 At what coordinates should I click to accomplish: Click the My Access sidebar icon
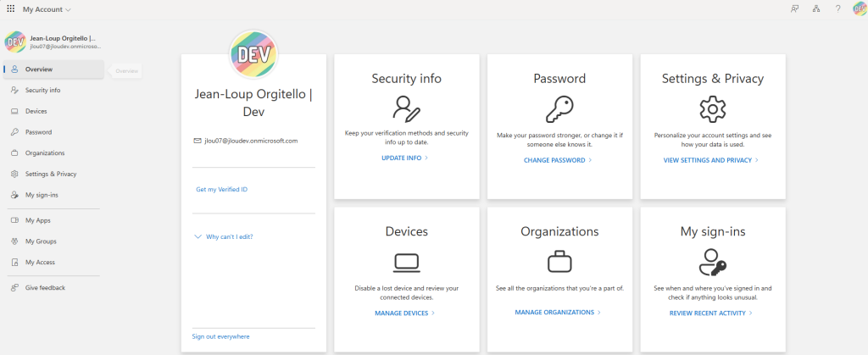15,263
